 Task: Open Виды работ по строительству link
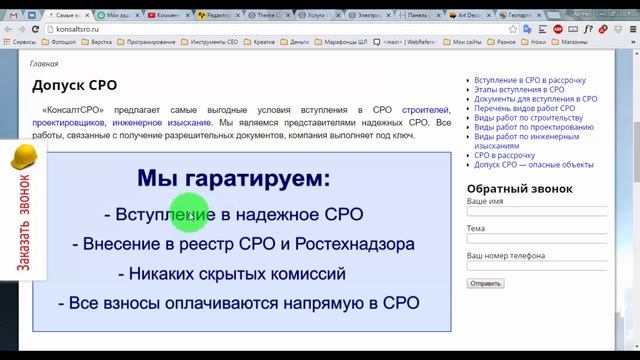coord(529,118)
